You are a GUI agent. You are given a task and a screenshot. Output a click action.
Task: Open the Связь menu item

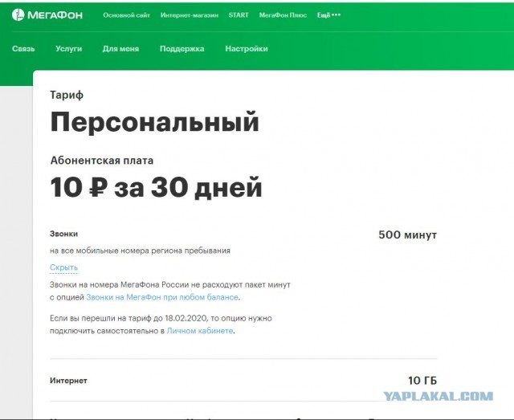23,48
